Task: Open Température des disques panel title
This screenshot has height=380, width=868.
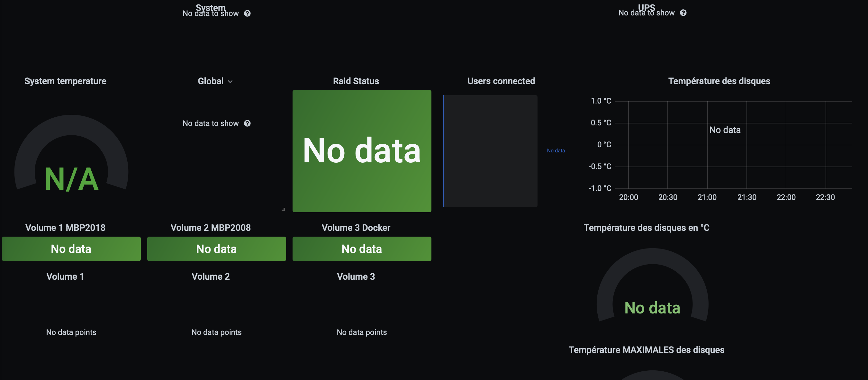Action: click(x=719, y=81)
